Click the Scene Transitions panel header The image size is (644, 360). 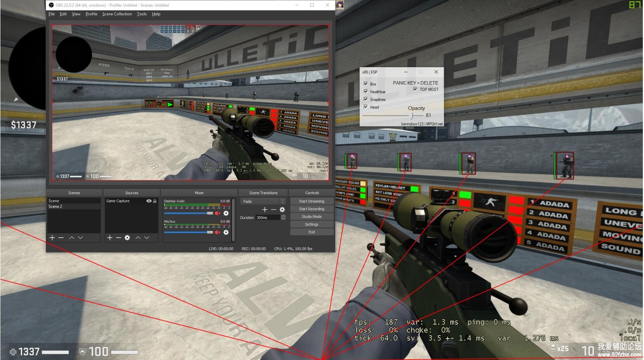pos(263,193)
